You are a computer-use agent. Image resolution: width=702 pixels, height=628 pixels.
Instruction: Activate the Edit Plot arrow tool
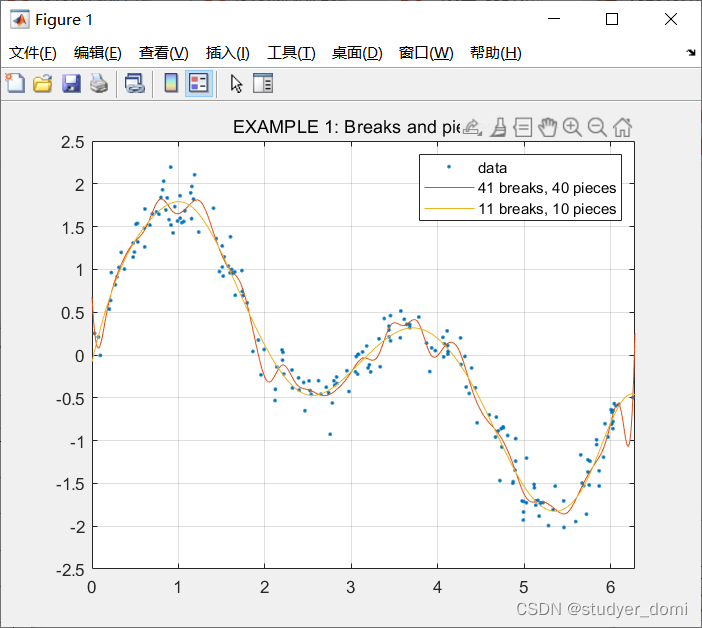(236, 84)
